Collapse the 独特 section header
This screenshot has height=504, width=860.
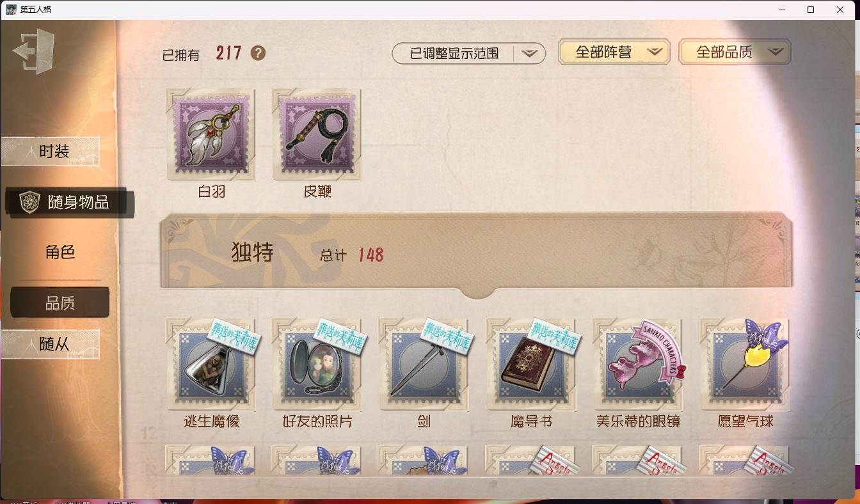click(476, 253)
